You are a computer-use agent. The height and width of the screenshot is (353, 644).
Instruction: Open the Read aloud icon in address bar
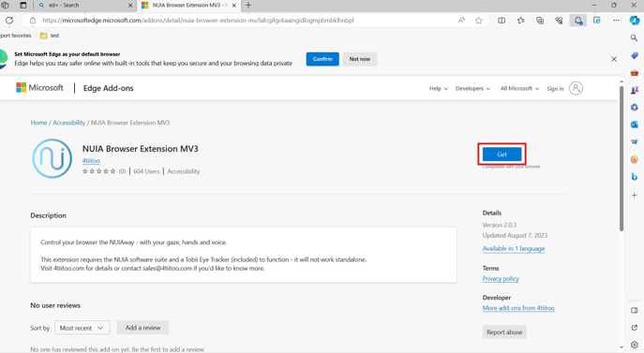pyautogui.click(x=461, y=20)
